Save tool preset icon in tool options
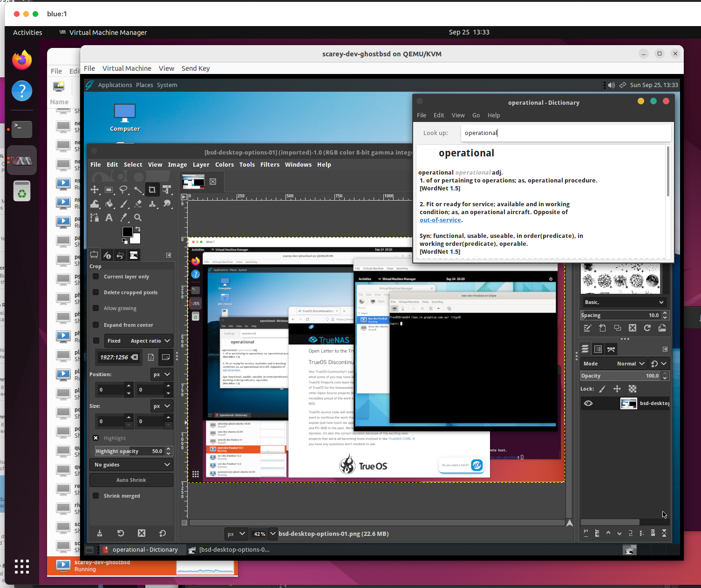This screenshot has width=701, height=588. (x=100, y=534)
